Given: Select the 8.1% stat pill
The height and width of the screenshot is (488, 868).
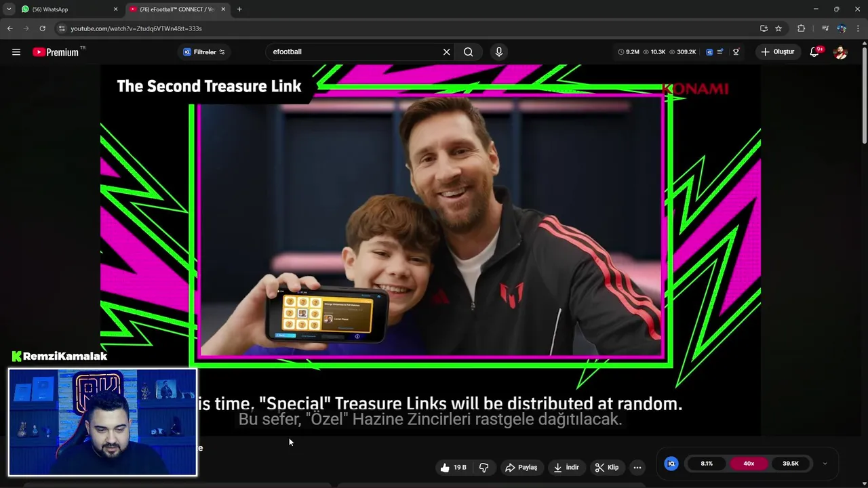Looking at the screenshot, I should click(x=707, y=464).
